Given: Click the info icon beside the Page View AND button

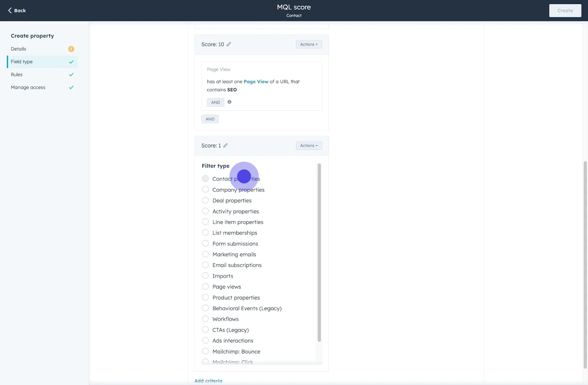Looking at the screenshot, I should click(x=229, y=102).
